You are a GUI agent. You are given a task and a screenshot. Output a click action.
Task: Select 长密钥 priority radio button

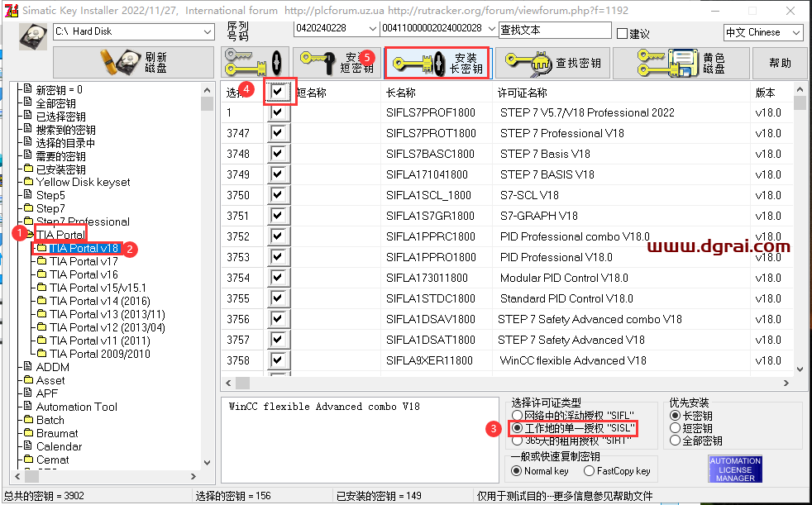click(675, 416)
